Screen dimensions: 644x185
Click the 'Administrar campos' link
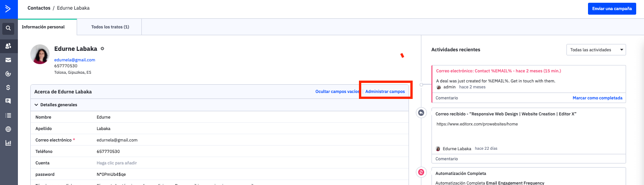(x=385, y=92)
